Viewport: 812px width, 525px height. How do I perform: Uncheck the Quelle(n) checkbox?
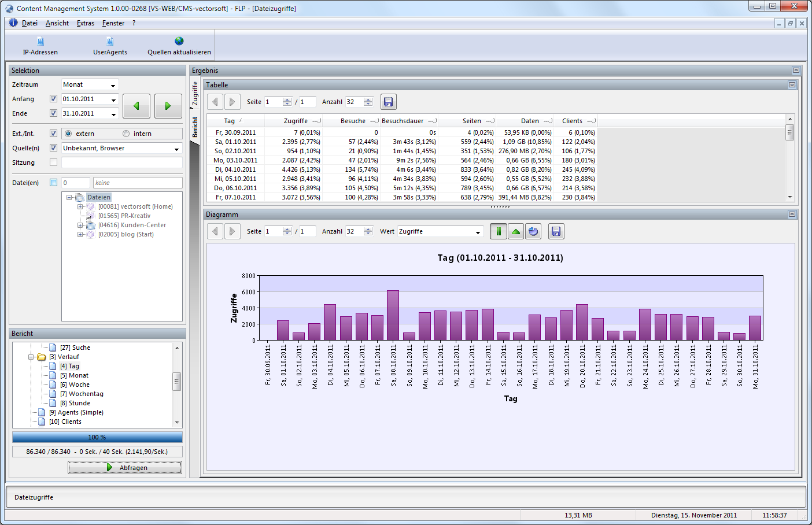click(54, 148)
